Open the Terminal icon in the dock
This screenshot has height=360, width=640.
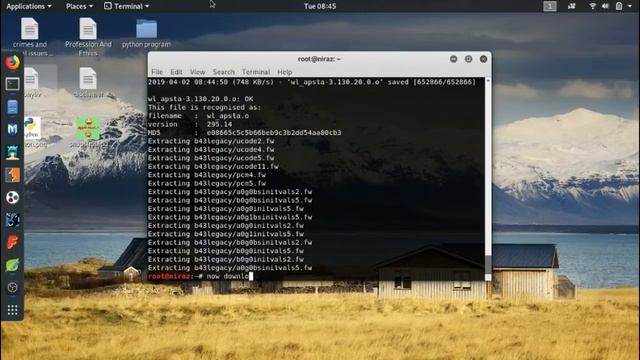12,84
